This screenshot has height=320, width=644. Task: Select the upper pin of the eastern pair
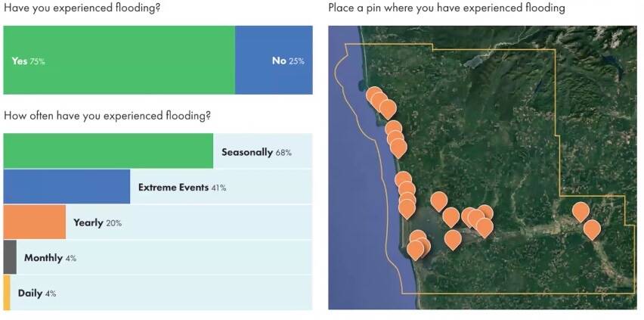(x=580, y=211)
